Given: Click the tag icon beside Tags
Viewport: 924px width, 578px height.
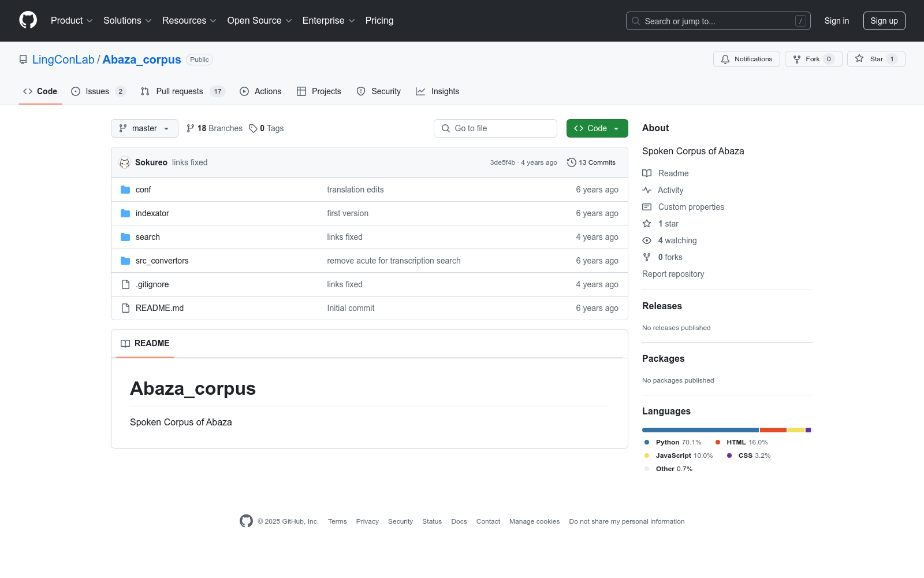Looking at the screenshot, I should coord(253,128).
